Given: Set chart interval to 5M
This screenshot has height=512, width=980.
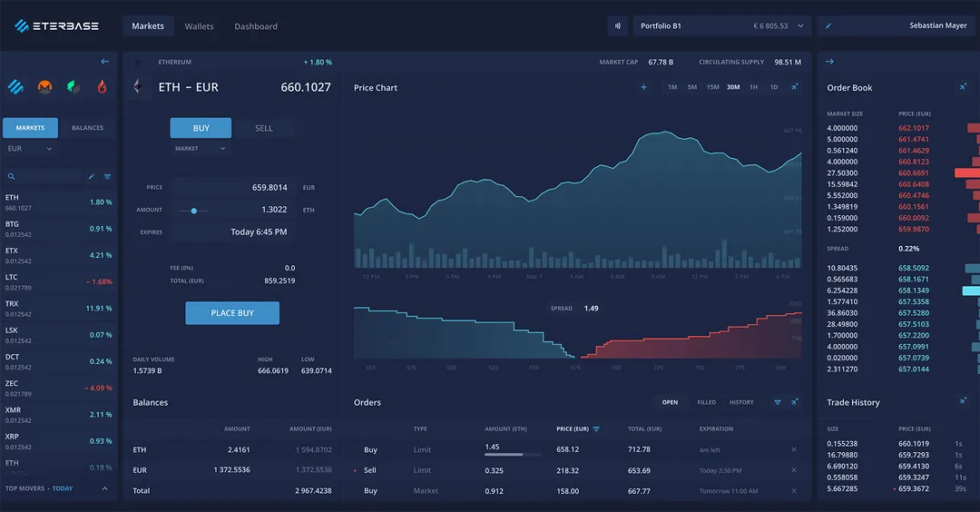Looking at the screenshot, I should [692, 87].
